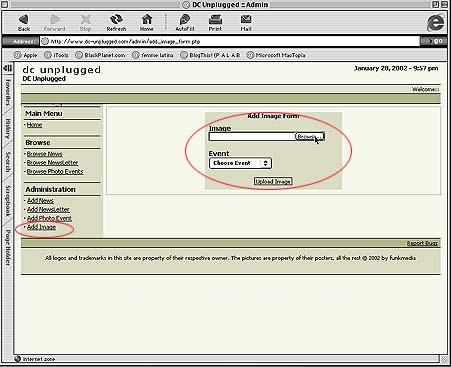Click the Add Image link
The width and height of the screenshot is (451, 367).
pyautogui.click(x=41, y=227)
